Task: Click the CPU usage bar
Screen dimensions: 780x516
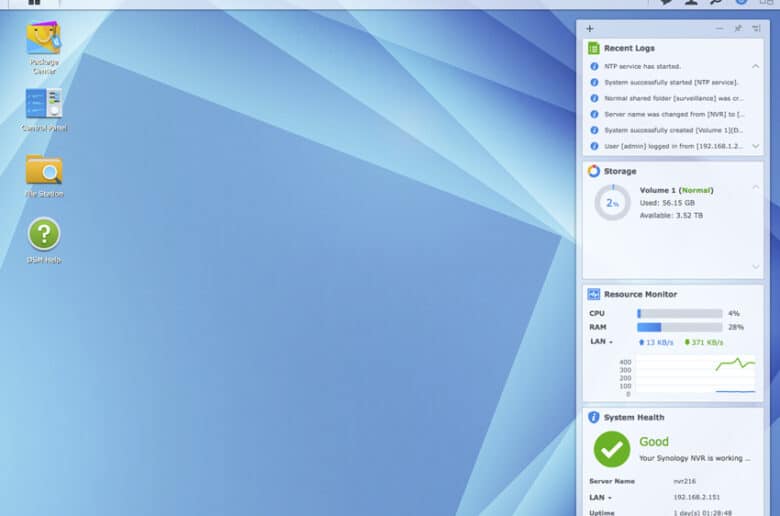Action: [680, 313]
